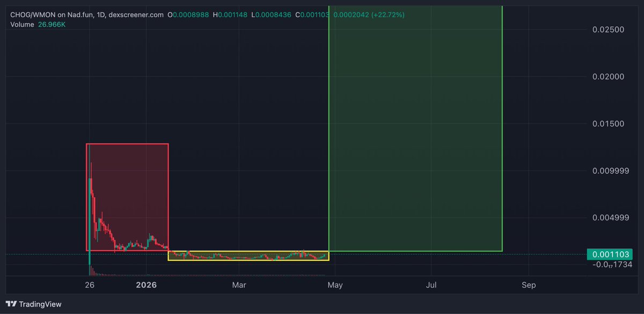Click the low price L0.0008436 value

tap(272, 15)
